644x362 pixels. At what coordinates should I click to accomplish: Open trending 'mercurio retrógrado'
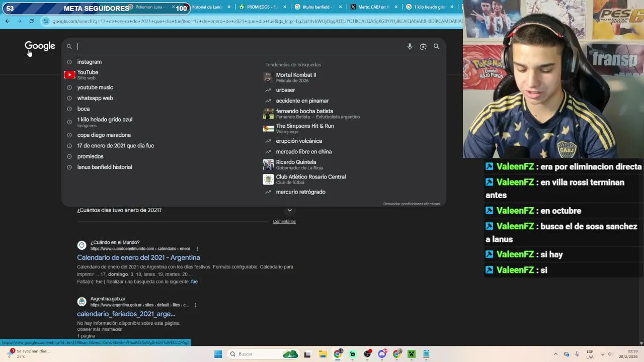pos(300,192)
